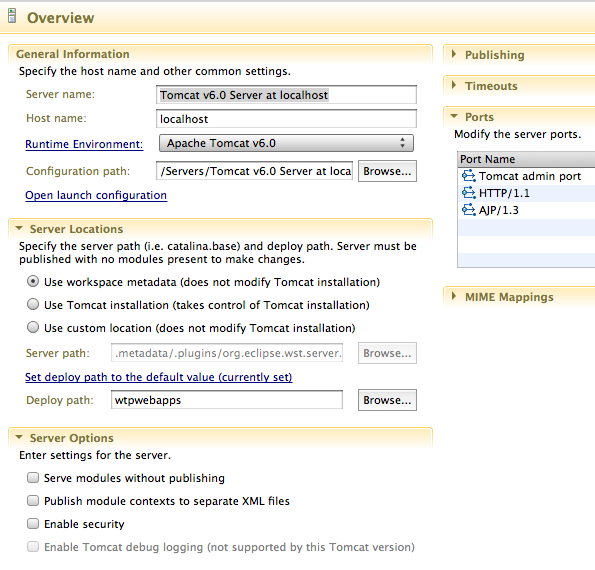
Task: Collapse the Server Locations section
Action: [19, 228]
